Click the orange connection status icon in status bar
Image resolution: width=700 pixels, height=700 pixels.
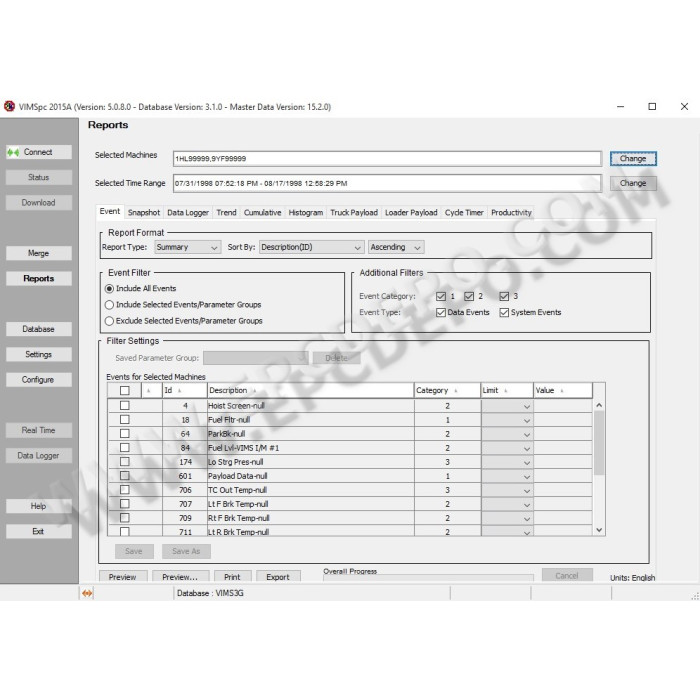87,593
